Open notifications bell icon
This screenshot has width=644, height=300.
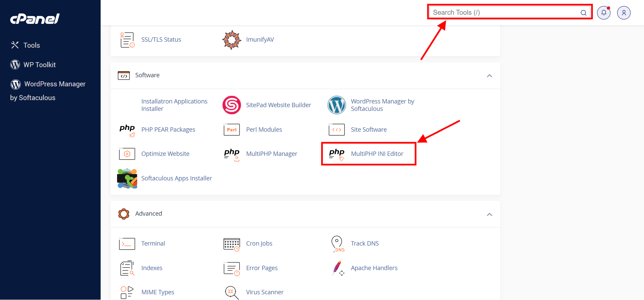click(x=604, y=13)
